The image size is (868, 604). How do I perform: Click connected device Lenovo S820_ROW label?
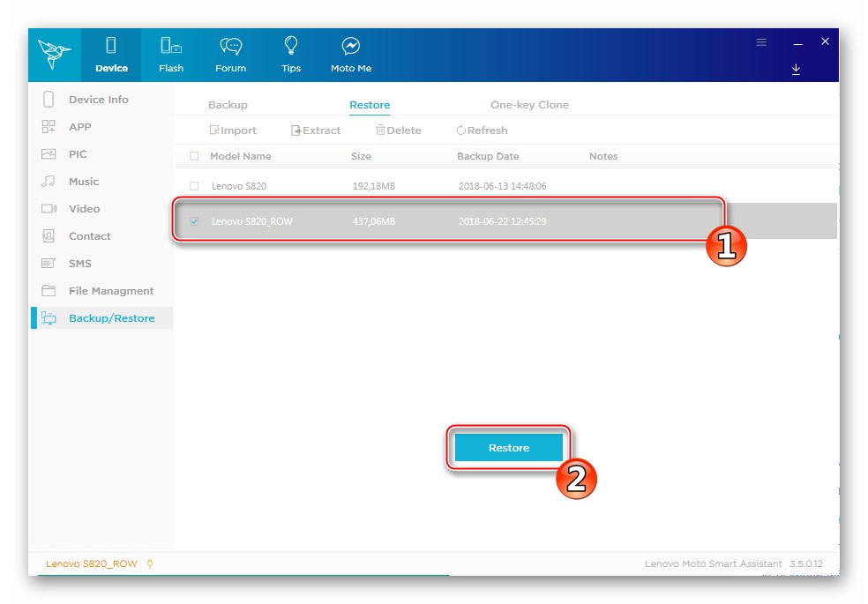[x=92, y=563]
